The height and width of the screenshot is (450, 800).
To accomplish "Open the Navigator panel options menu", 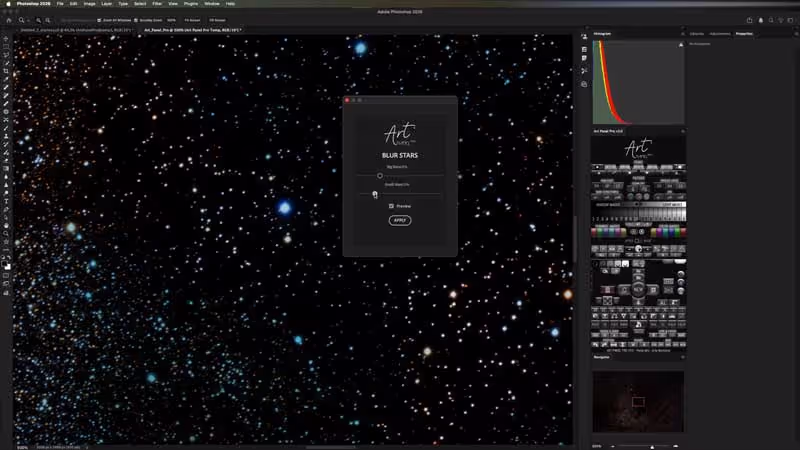I will (x=683, y=357).
